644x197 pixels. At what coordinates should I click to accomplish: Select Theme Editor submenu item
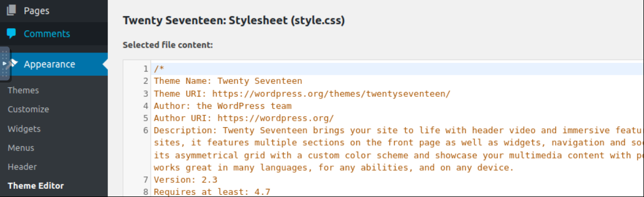[x=36, y=186]
